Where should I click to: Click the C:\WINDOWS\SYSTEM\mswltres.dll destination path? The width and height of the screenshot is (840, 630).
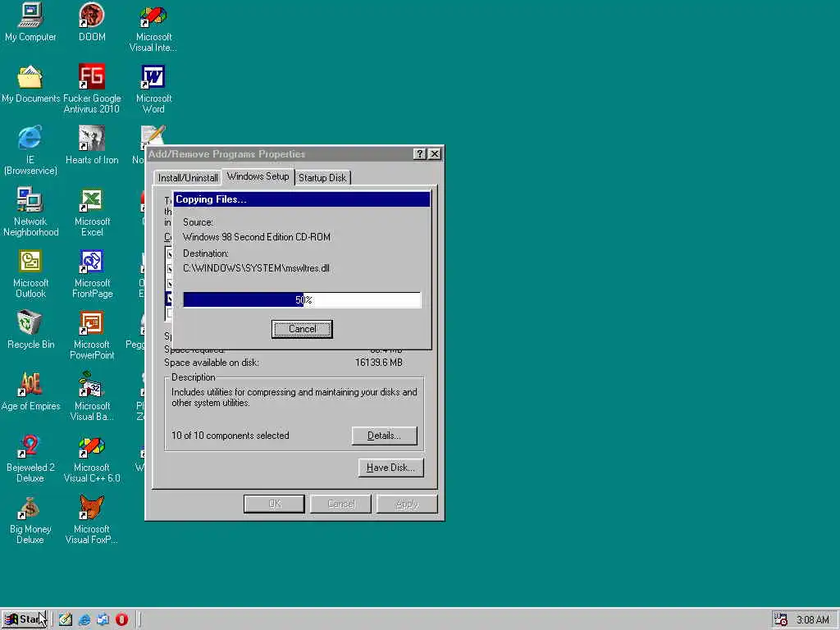point(256,268)
